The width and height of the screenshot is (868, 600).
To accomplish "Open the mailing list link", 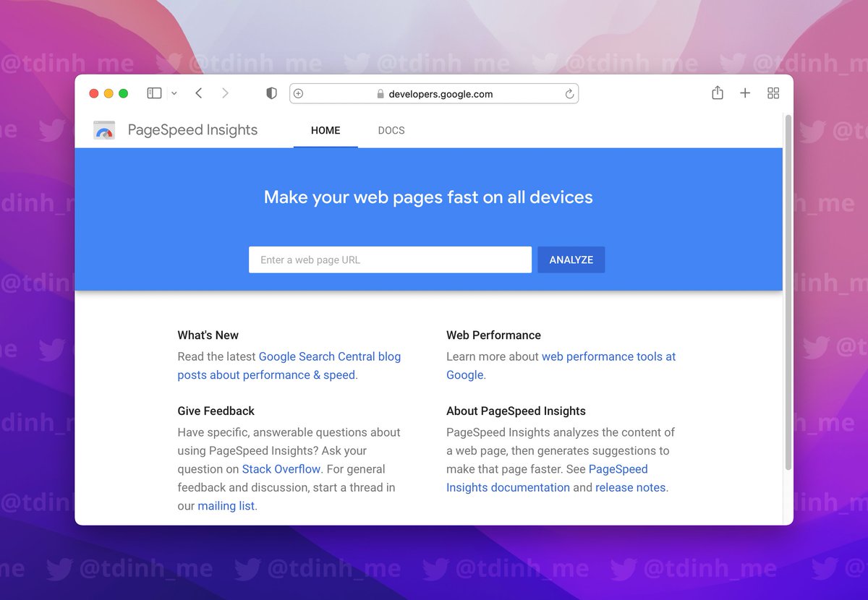I will coord(226,506).
